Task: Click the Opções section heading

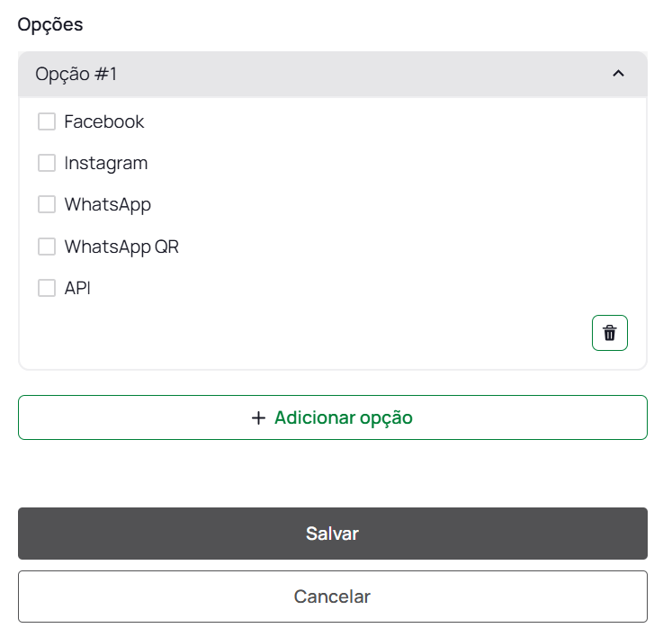Action: pyautogui.click(x=50, y=24)
